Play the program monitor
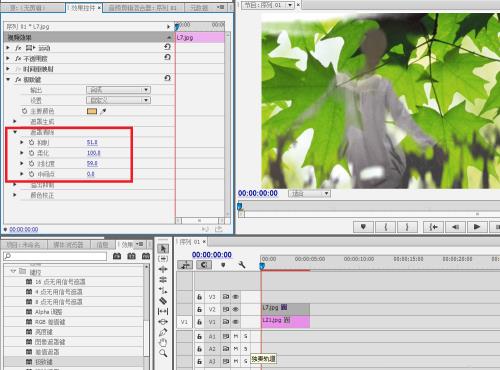 (x=477, y=227)
